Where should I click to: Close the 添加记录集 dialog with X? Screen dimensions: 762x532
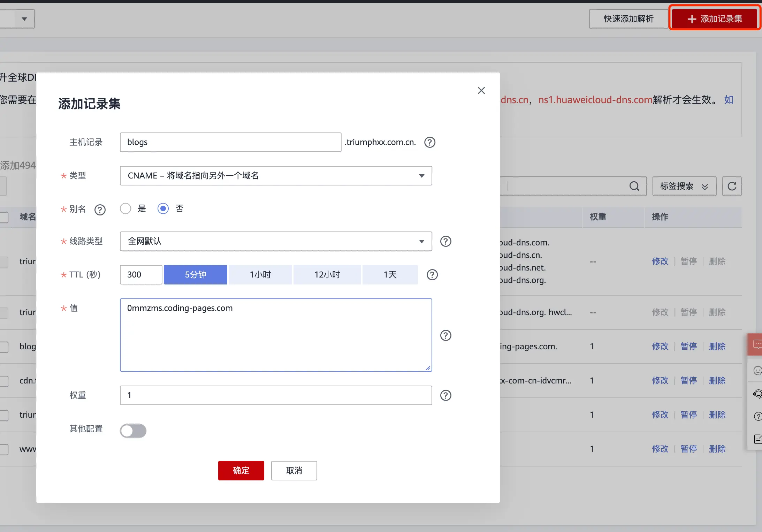click(x=481, y=91)
